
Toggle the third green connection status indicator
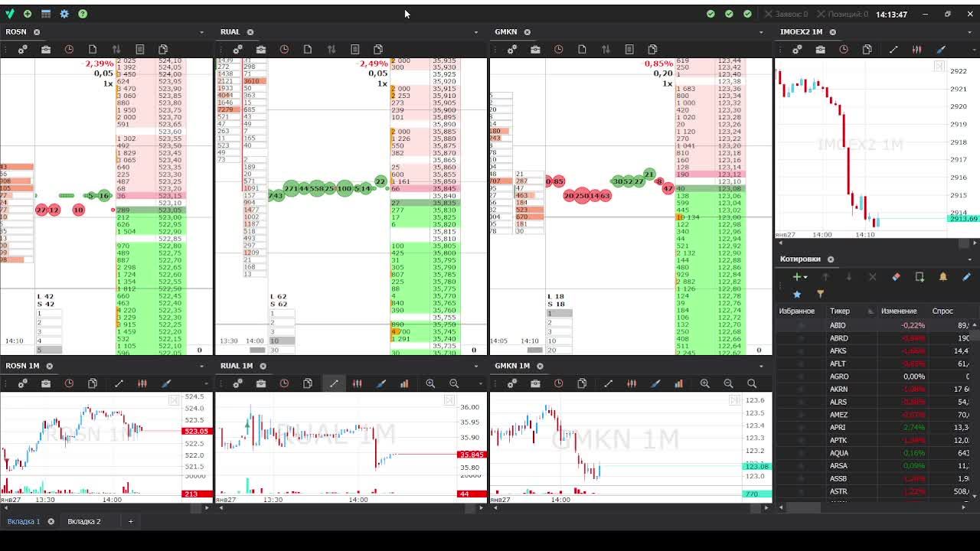click(747, 14)
